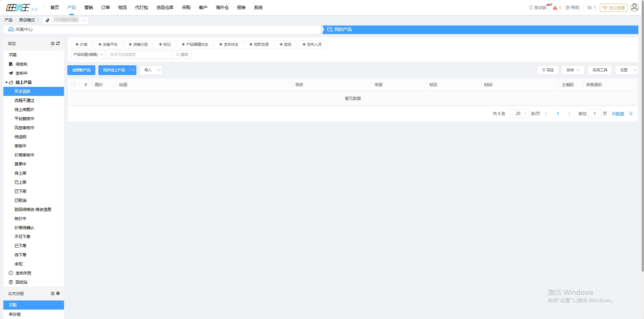Collapse the 线上产品 tree node arrow
The height and width of the screenshot is (319, 644).
(6, 82)
